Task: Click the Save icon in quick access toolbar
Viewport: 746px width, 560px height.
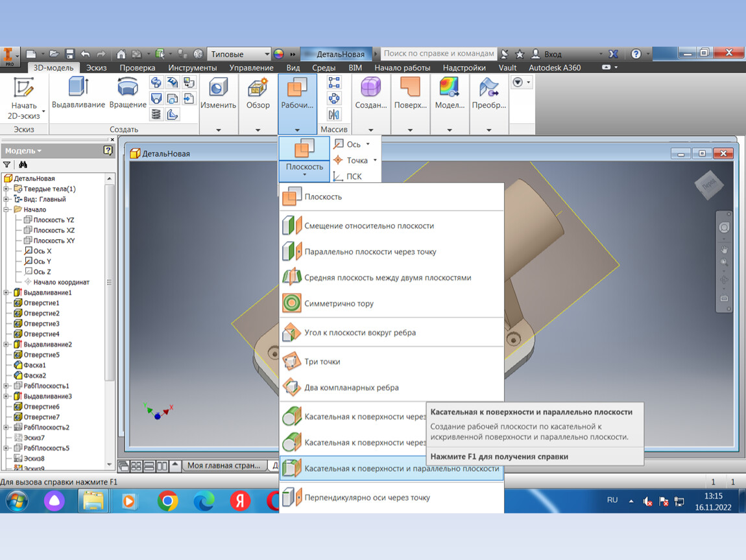Action: pyautogui.click(x=70, y=54)
